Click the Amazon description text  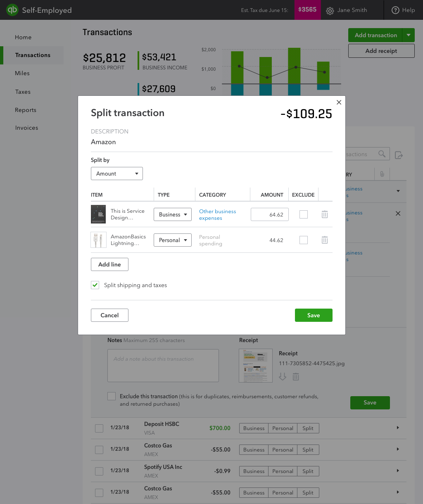(103, 142)
